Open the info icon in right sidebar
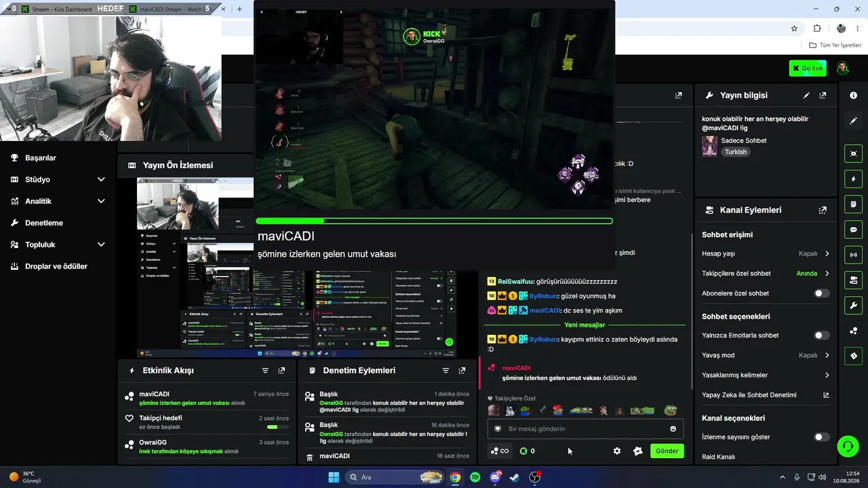 [853, 96]
